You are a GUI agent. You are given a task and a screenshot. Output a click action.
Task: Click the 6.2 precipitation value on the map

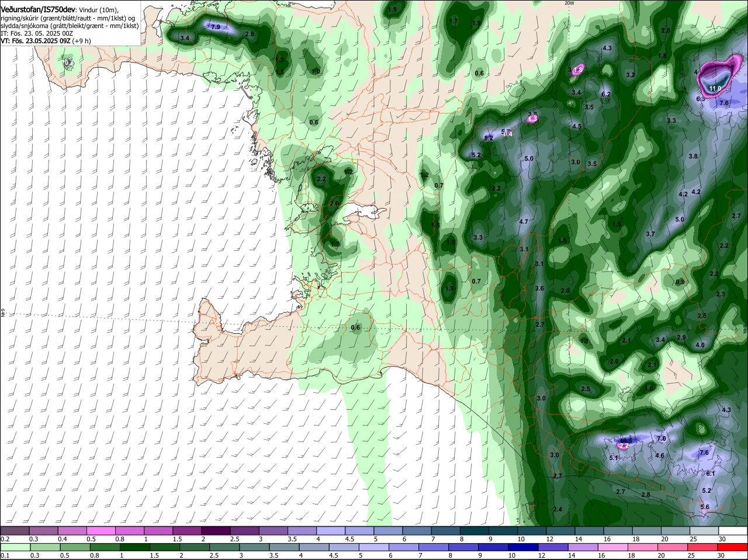[x=606, y=94]
